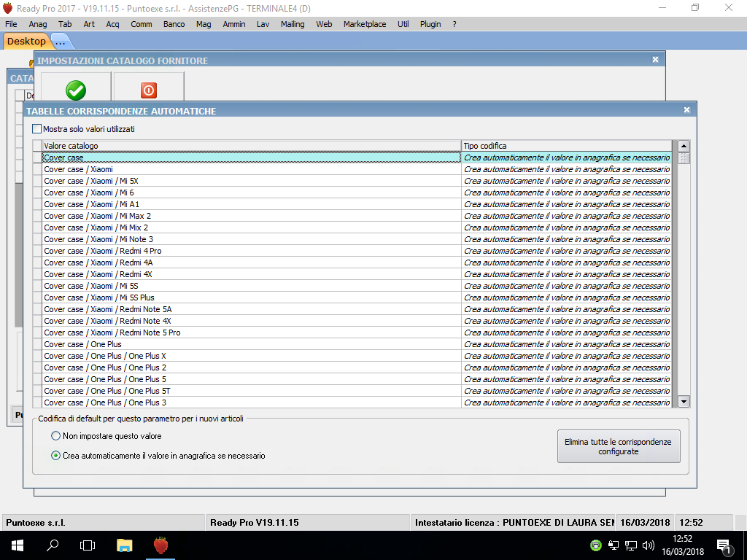Select Non impostare questo valore option
Viewport: 747px width, 560px height.
click(x=55, y=436)
